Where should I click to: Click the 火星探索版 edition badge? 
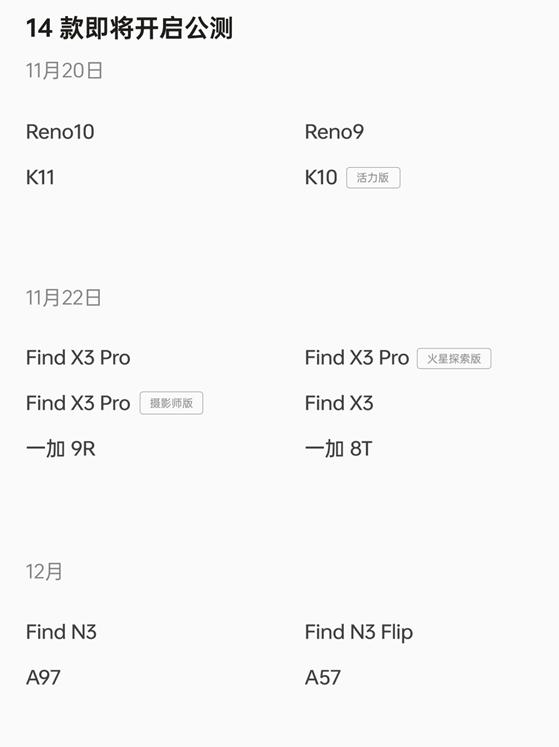pos(454,358)
